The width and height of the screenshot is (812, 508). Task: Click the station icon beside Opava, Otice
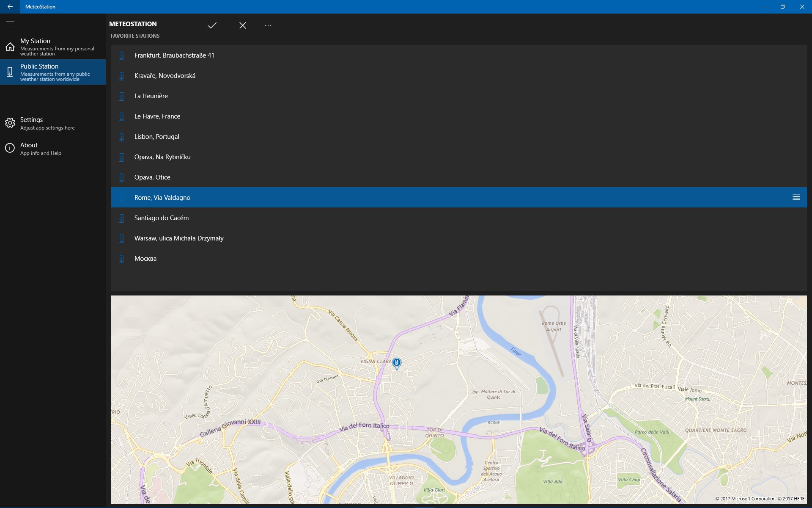point(122,177)
